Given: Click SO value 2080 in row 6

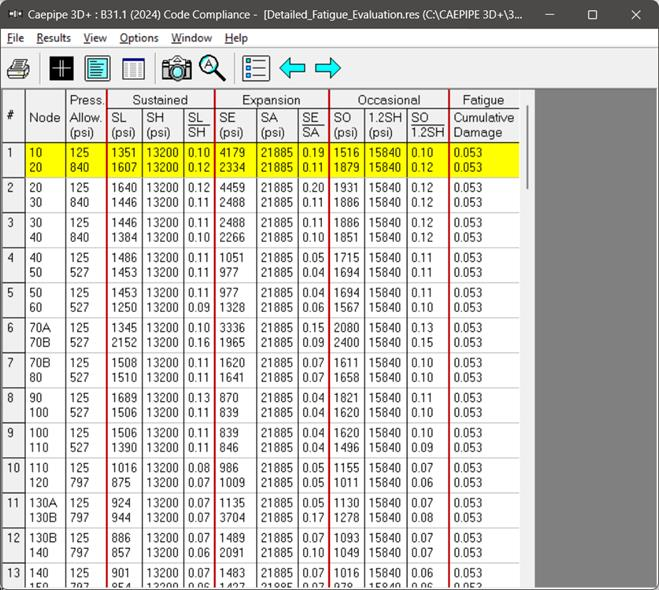Looking at the screenshot, I should coord(346,327).
